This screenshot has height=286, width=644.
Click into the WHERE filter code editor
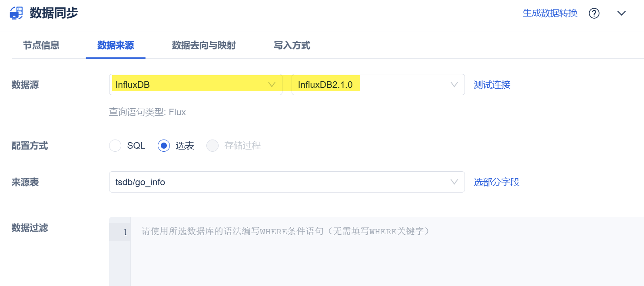pyautogui.click(x=382, y=252)
